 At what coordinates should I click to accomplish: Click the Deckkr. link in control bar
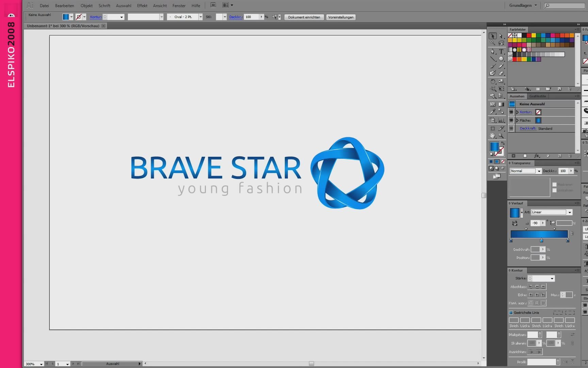click(x=236, y=17)
